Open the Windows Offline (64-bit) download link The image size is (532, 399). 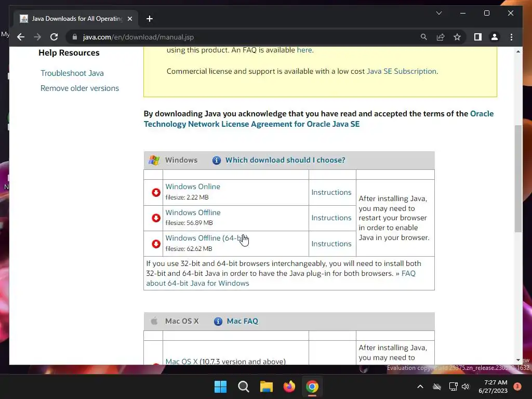pyautogui.click(x=206, y=238)
